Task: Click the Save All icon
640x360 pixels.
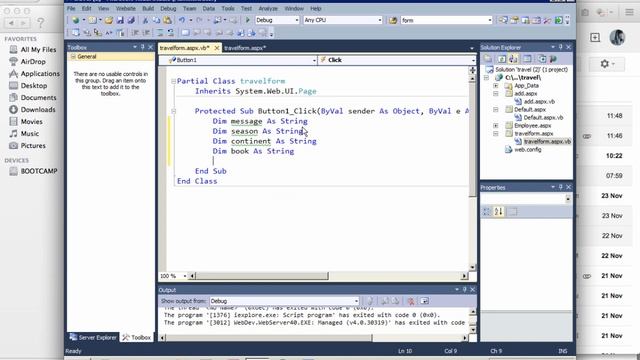Action: 131,20
